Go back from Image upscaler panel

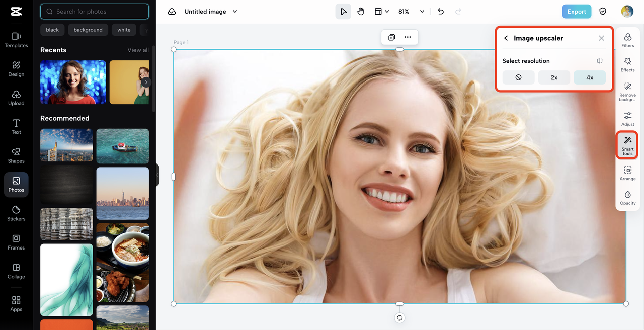coord(506,38)
